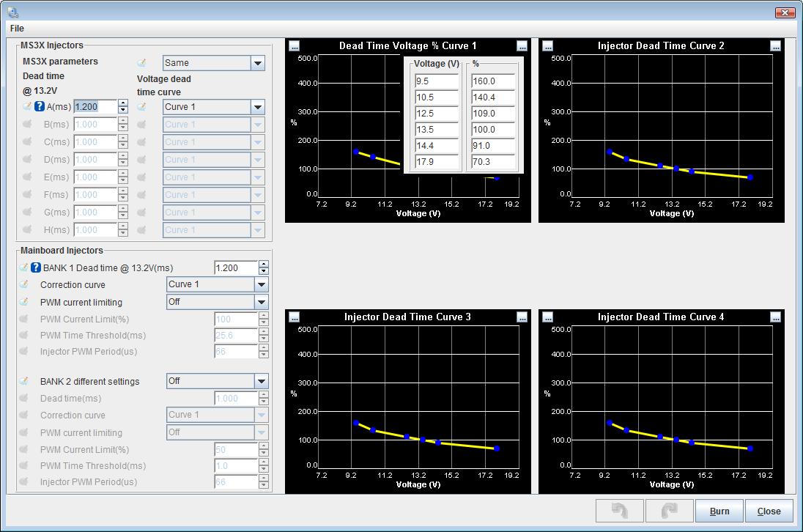Click the Close button
This screenshot has height=532, width=803.
(769, 511)
